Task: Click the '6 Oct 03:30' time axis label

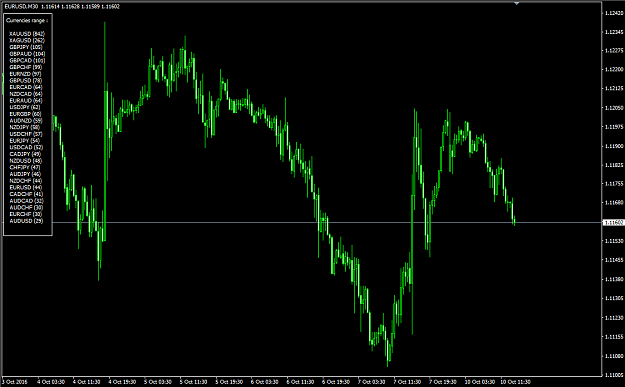Action: [265, 382]
